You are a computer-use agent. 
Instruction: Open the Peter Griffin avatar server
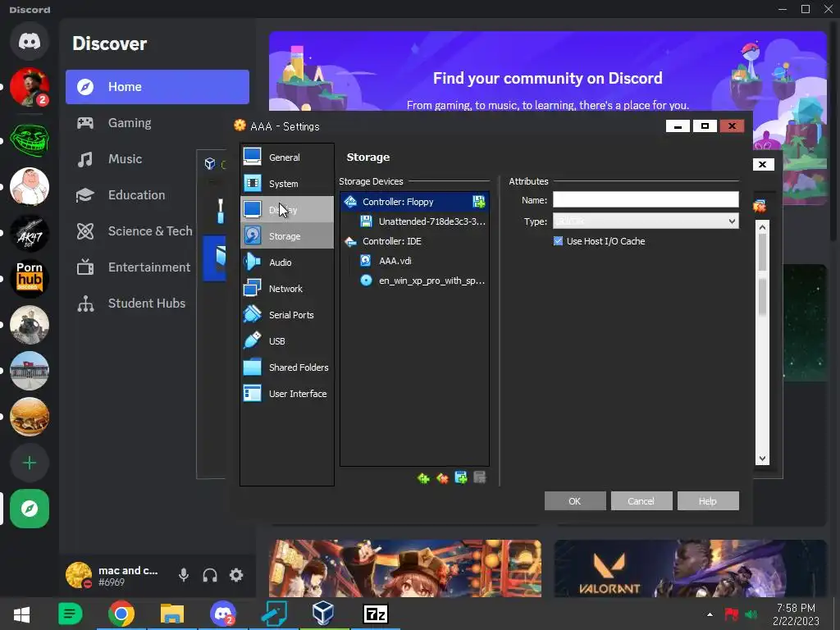[x=30, y=186]
